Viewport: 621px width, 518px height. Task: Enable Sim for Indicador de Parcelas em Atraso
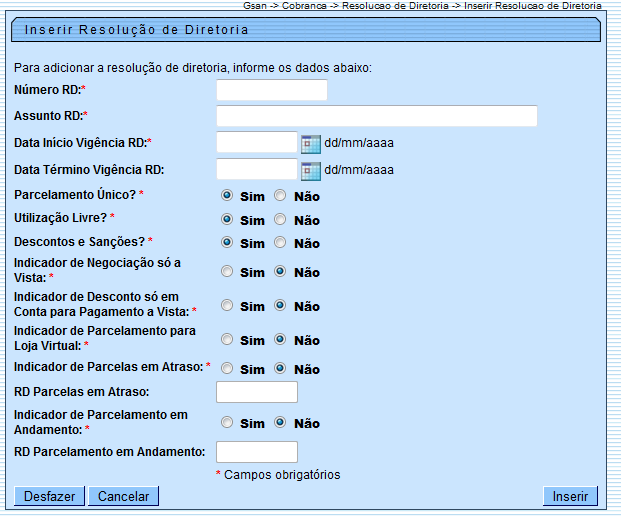[x=227, y=368]
